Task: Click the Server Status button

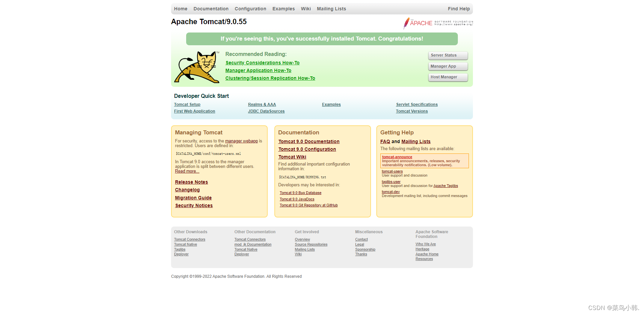Action: pyautogui.click(x=448, y=55)
